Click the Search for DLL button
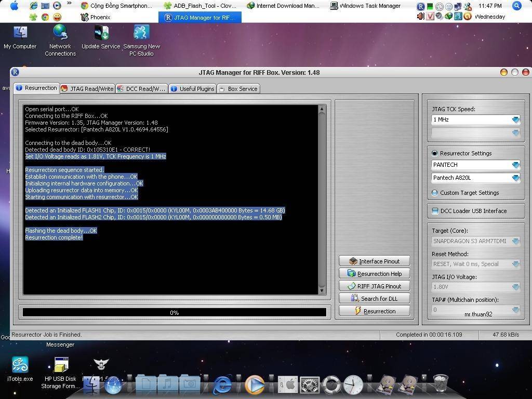532x399 pixels. coord(374,299)
